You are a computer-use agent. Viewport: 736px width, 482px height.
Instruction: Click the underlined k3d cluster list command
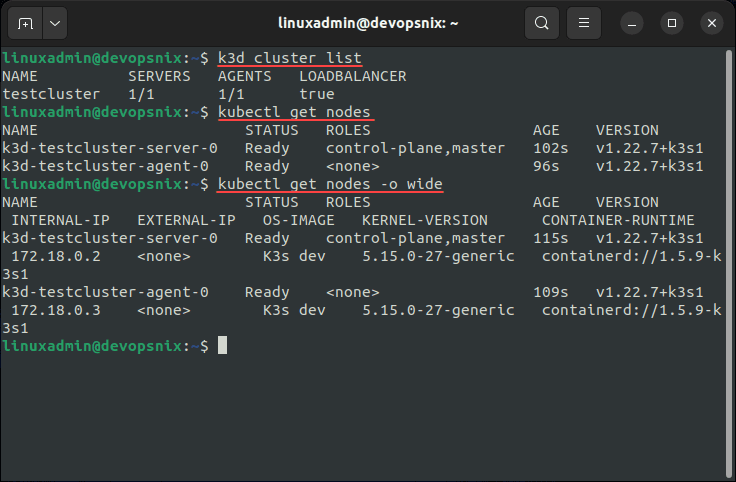289,58
